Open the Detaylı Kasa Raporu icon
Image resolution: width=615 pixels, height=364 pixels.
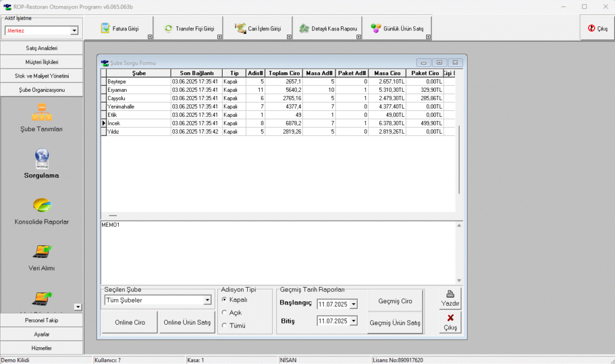coord(304,28)
